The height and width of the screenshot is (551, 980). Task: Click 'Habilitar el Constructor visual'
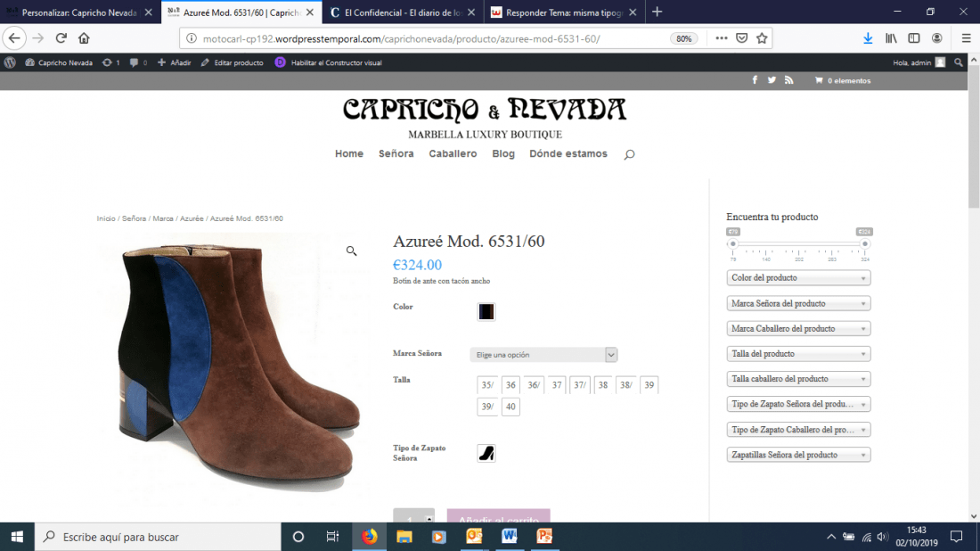(329, 62)
